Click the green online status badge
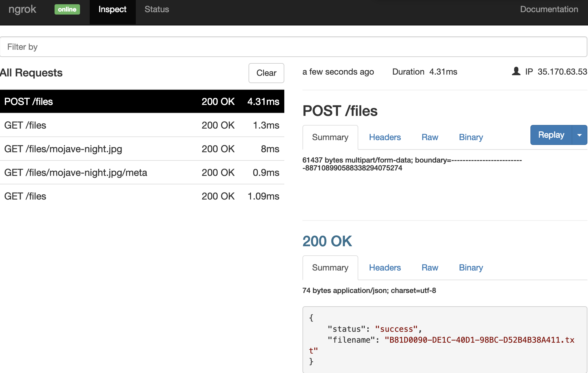This screenshot has height=373, width=588. (67, 9)
